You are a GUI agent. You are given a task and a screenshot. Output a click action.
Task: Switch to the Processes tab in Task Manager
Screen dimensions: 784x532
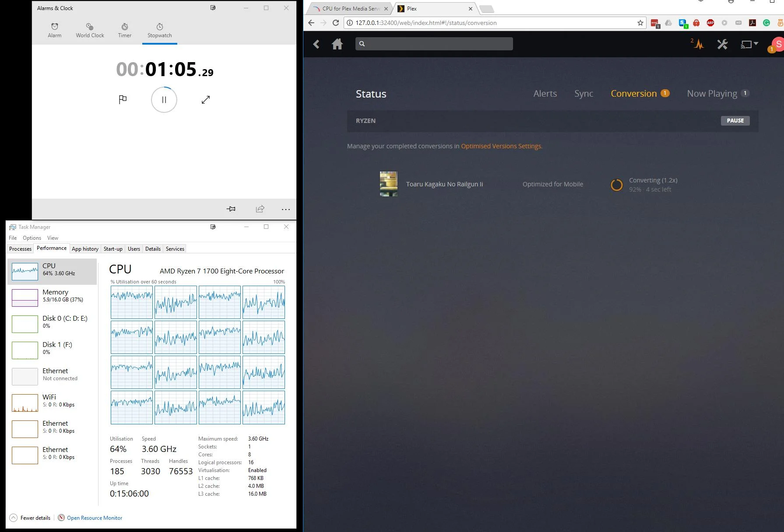tap(21, 249)
